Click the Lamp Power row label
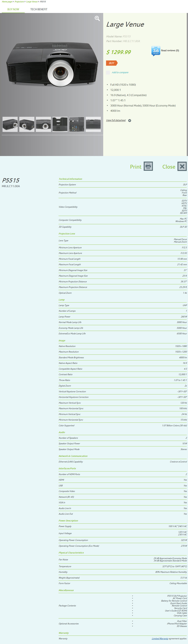Viewport: 188px width, 644px height. (x=65, y=317)
